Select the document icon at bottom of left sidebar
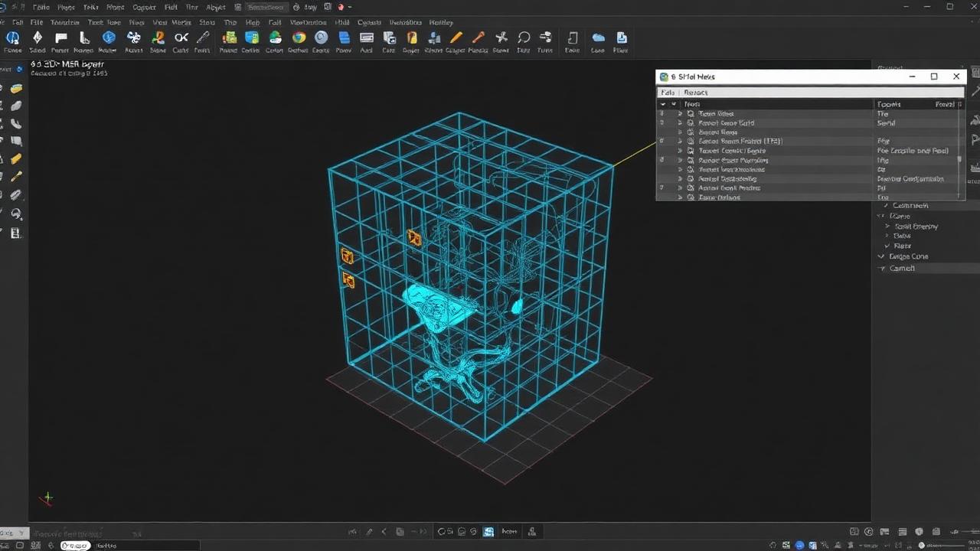980x551 pixels. 16,232
